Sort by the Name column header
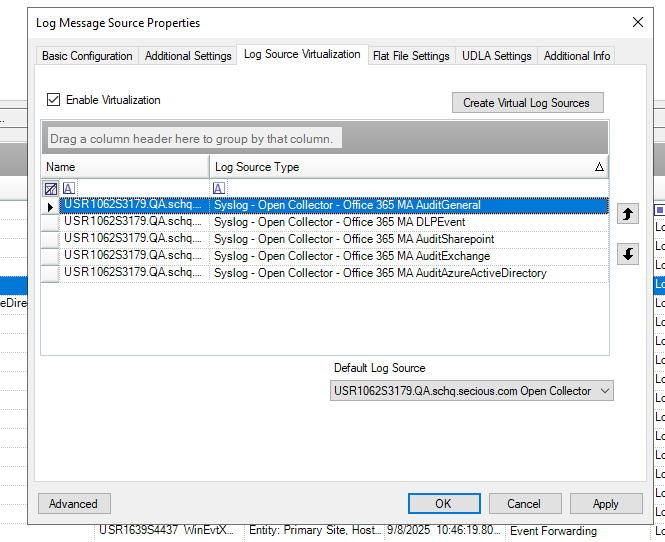Image resolution: width=665 pixels, height=542 pixels. [x=125, y=167]
